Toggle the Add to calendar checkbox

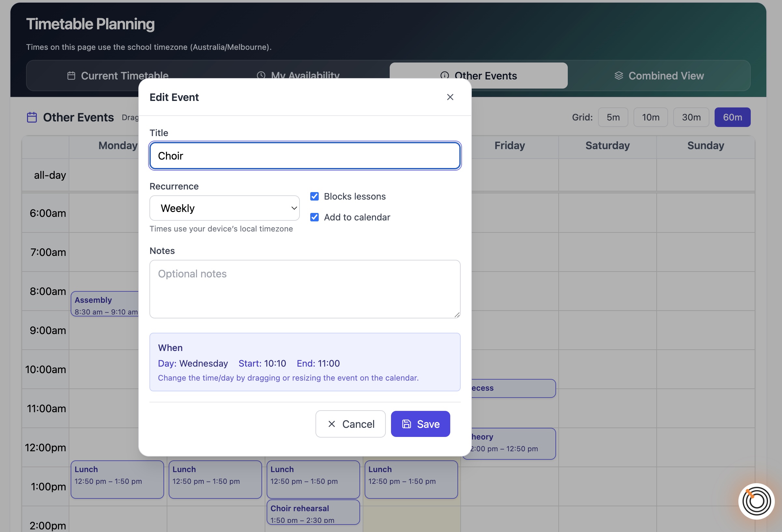(314, 217)
